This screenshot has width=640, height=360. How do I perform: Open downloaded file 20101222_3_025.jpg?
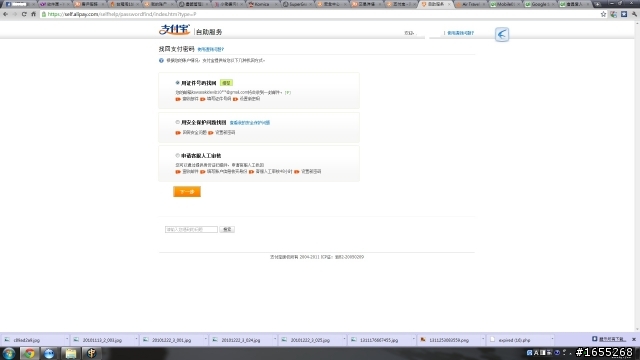click(310, 340)
